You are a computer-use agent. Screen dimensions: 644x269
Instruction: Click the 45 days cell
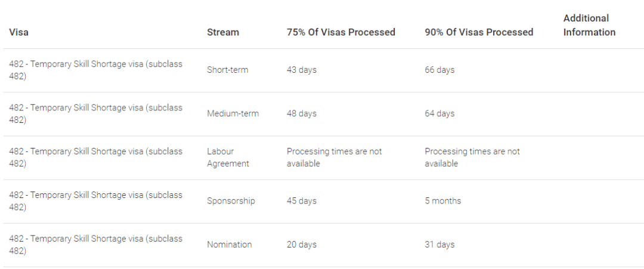pos(302,201)
